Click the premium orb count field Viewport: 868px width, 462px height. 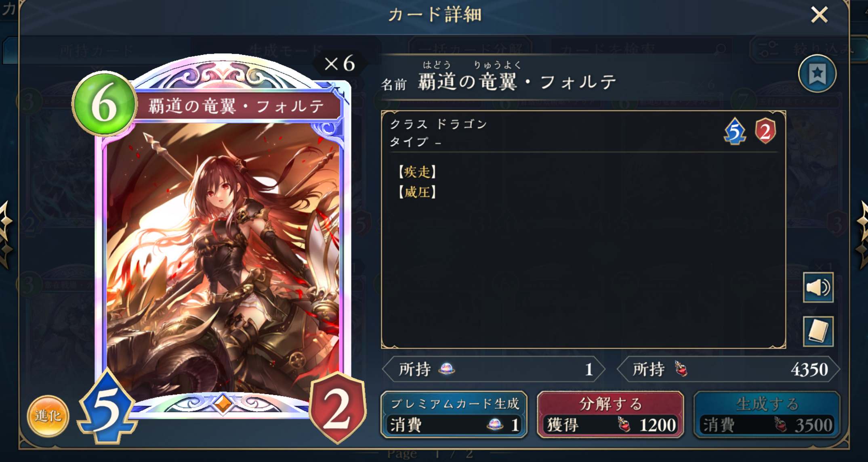[x=494, y=369]
